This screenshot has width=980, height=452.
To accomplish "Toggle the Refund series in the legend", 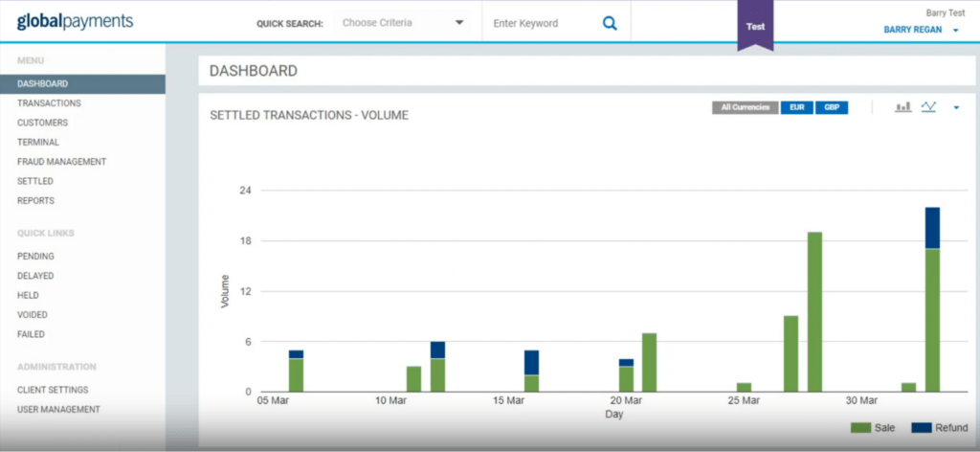I will pyautogui.click(x=940, y=428).
